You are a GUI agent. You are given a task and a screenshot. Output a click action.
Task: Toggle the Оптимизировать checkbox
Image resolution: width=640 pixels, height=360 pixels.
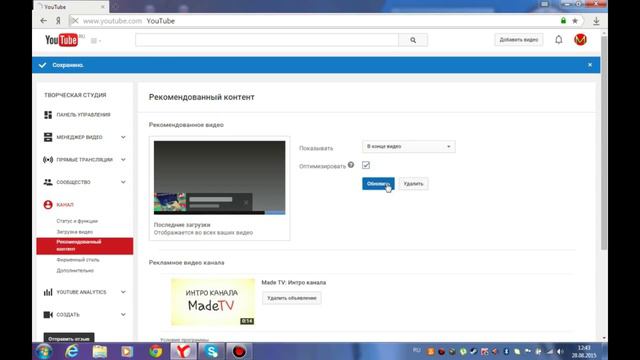coord(366,165)
